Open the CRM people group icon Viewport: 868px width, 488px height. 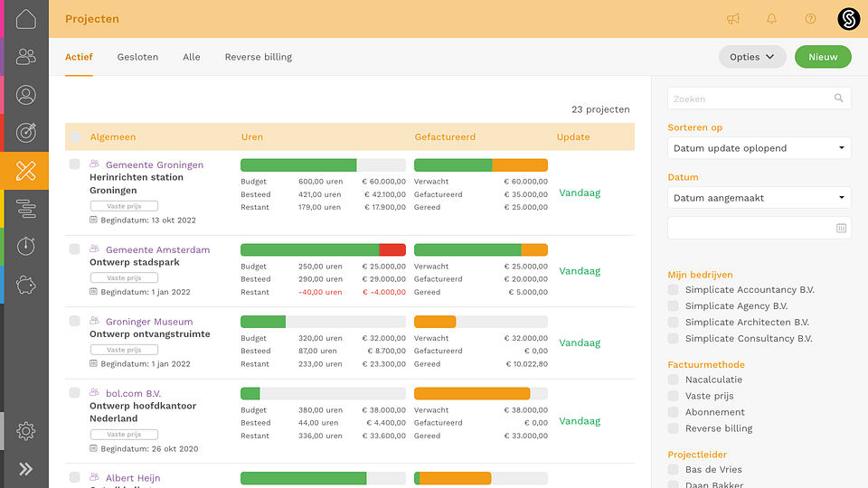point(26,57)
